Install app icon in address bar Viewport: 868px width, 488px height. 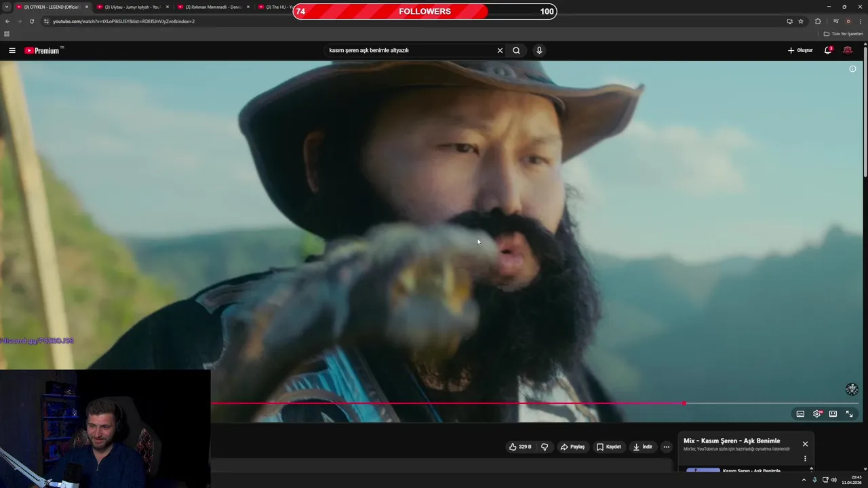(789, 21)
